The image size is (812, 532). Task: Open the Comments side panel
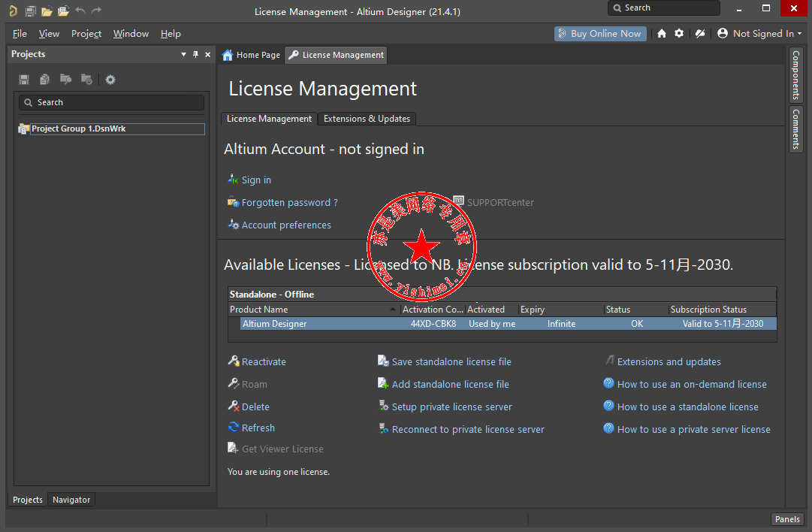796,129
